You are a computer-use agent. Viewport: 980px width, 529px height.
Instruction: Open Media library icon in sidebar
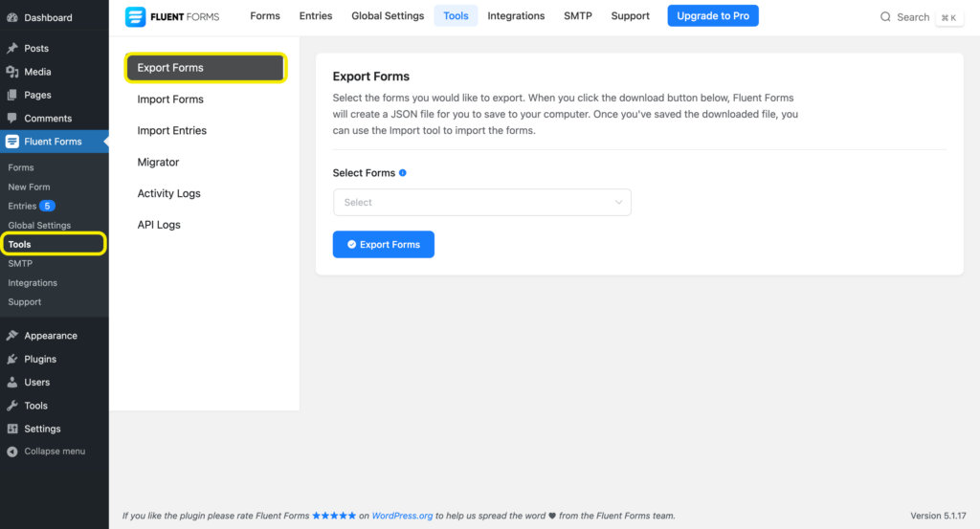coord(11,72)
